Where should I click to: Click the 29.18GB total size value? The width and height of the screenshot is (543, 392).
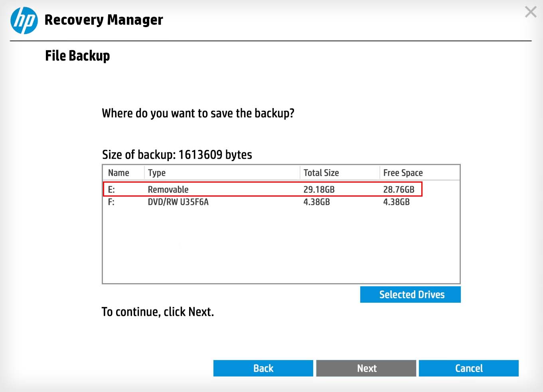pos(319,189)
